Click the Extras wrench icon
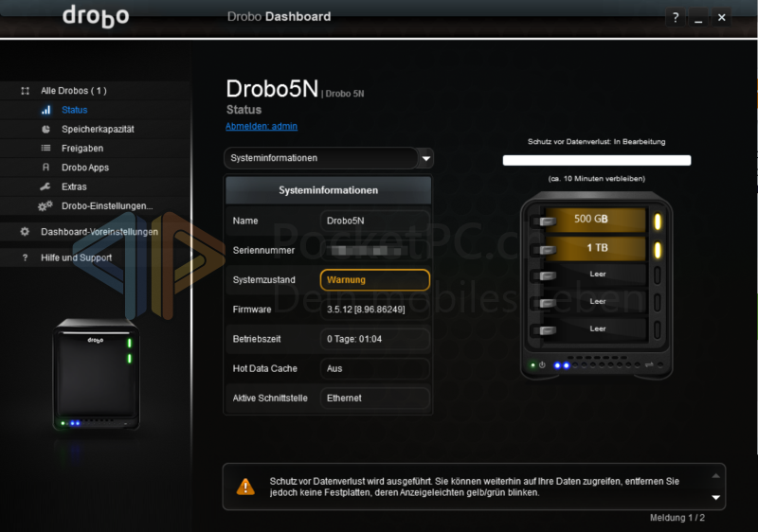This screenshot has width=758, height=532. point(45,186)
